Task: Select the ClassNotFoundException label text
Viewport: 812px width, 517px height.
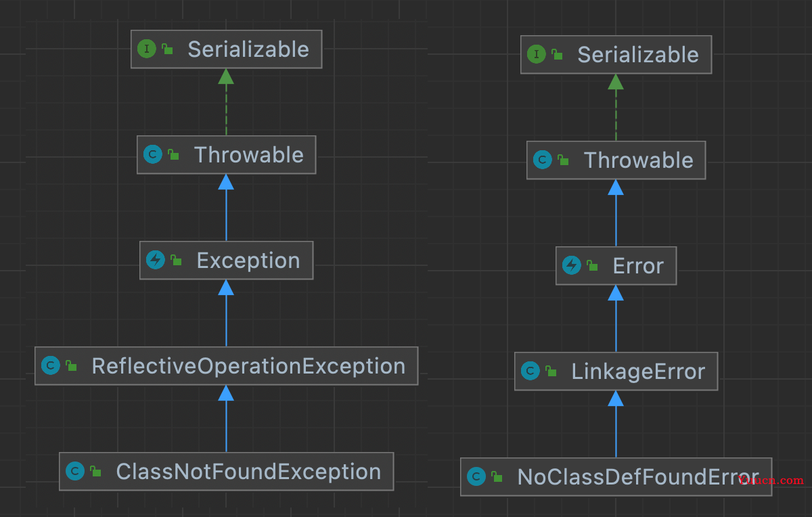Action: (x=248, y=472)
